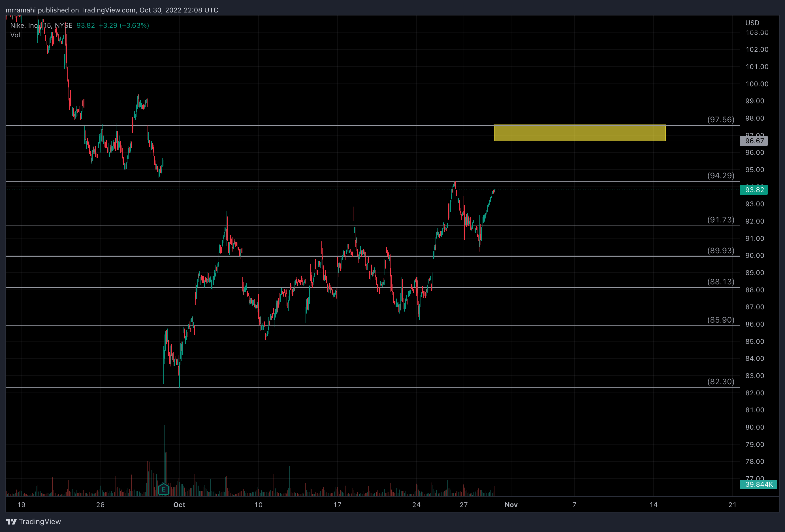
Task: Click the (94.29) horizontal line label
Action: 721,175
